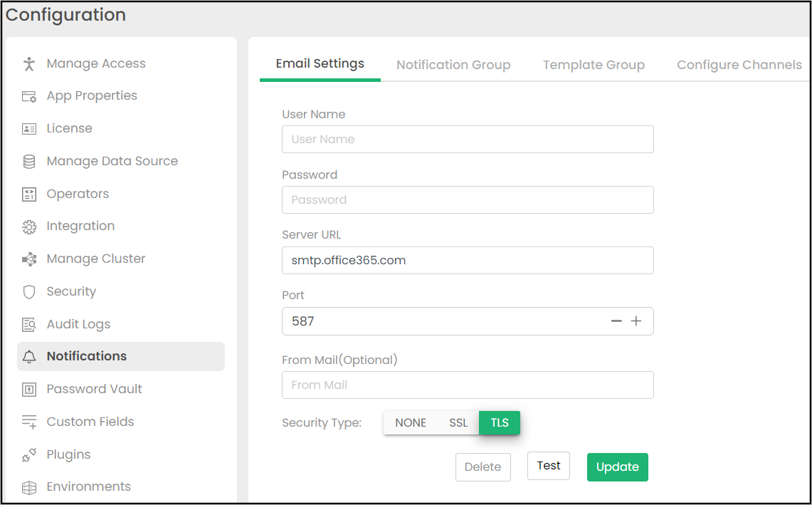812x505 pixels.
Task: Set Security Type to NONE
Action: point(411,422)
